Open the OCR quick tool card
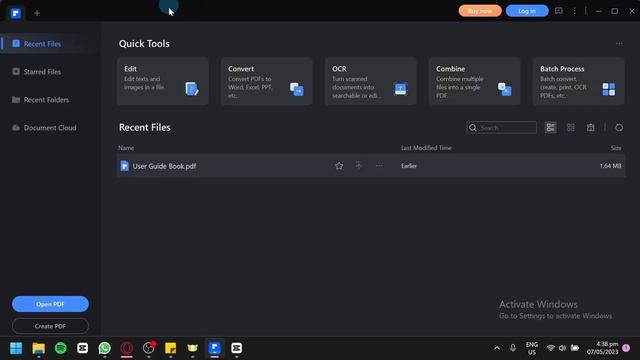 pyautogui.click(x=371, y=81)
